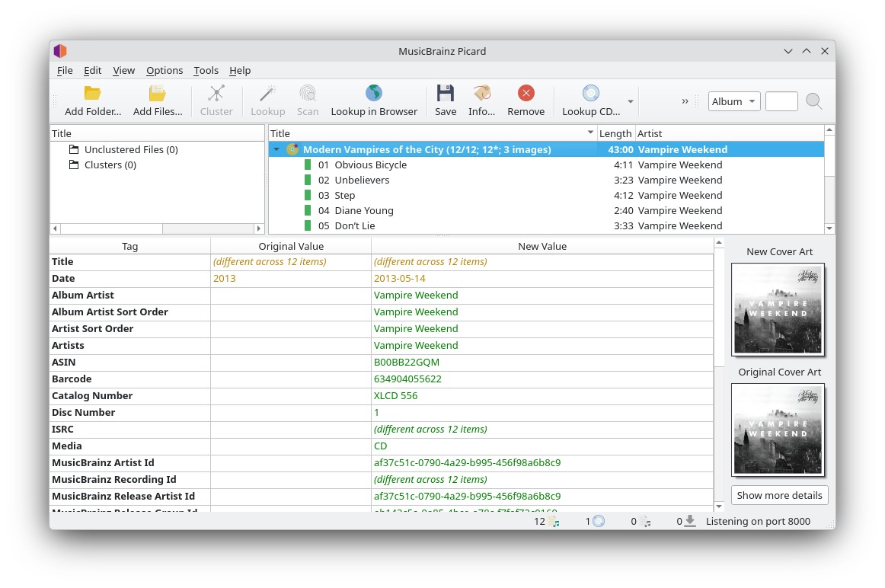
Task: Click the Unclustered Files folder icon
Action: click(x=74, y=149)
